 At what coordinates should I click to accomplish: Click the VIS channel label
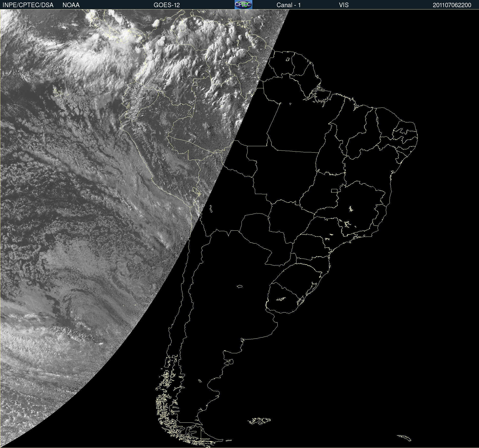pos(344,5)
